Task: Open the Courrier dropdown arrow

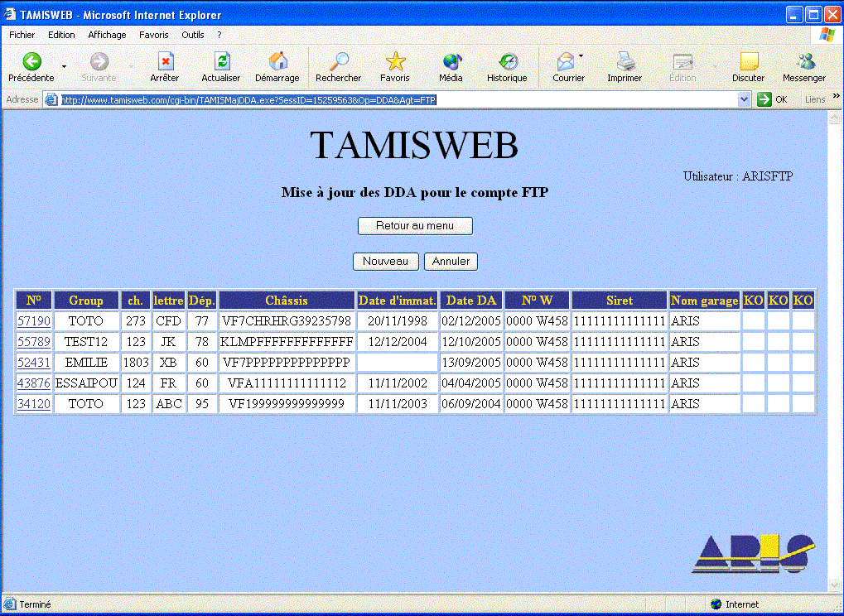Action: tap(581, 56)
